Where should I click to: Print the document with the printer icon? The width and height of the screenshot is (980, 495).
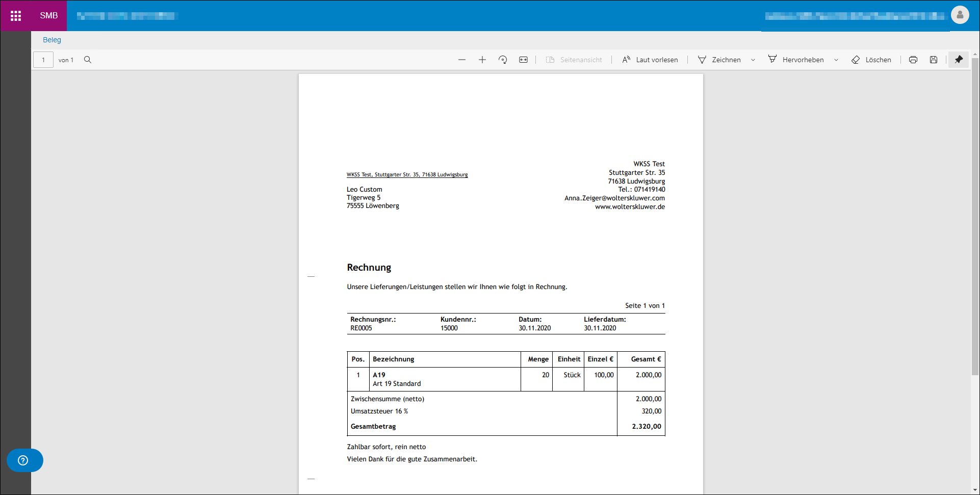[913, 60]
